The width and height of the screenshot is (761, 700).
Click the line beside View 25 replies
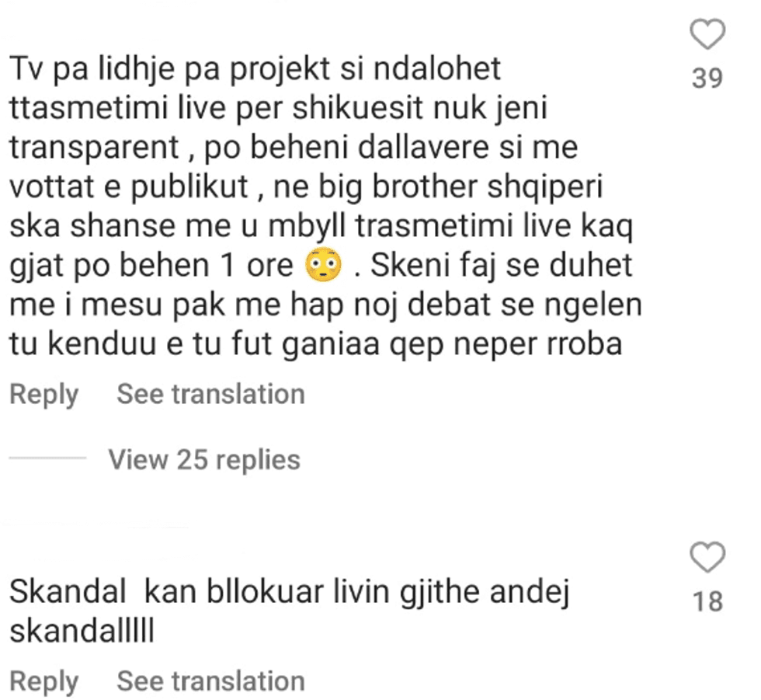point(47,458)
